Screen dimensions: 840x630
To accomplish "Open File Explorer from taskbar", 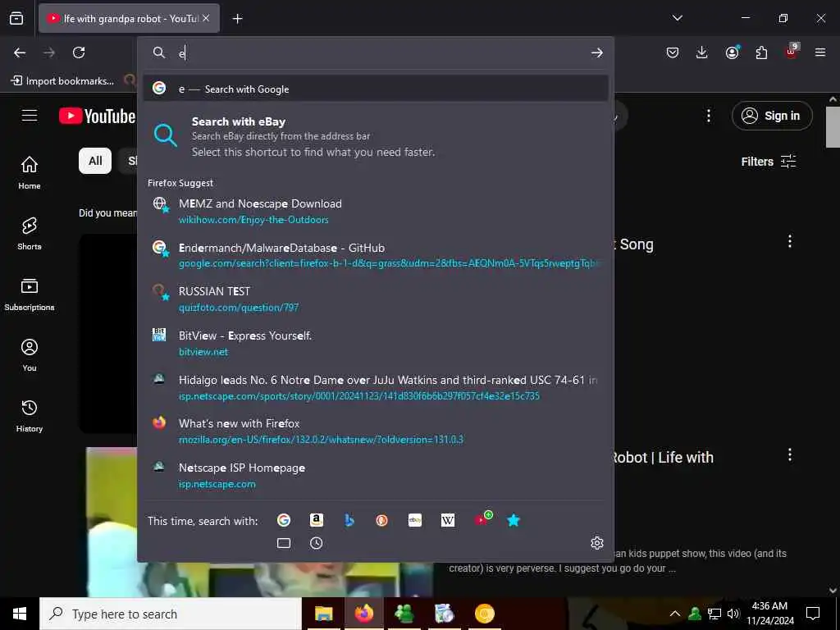I will (323, 614).
